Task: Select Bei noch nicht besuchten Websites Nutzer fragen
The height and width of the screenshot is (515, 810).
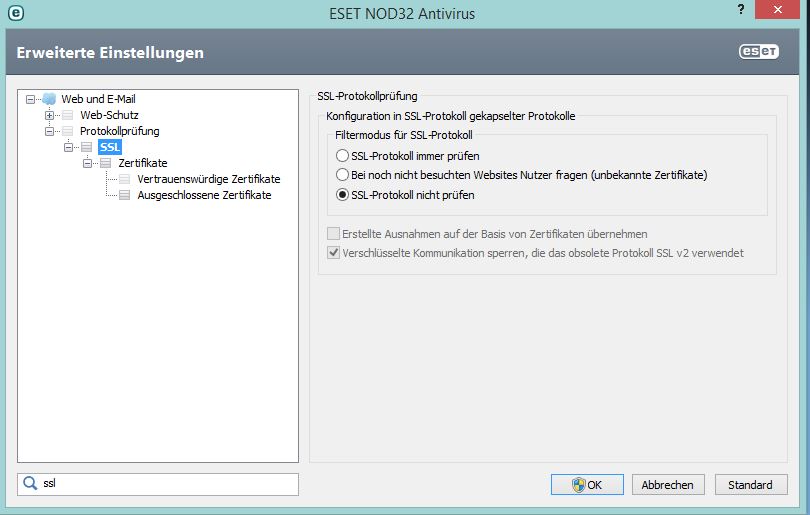Action: tap(342, 175)
